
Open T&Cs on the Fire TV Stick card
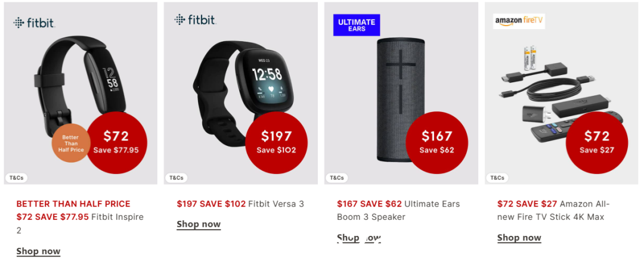pyautogui.click(x=497, y=177)
